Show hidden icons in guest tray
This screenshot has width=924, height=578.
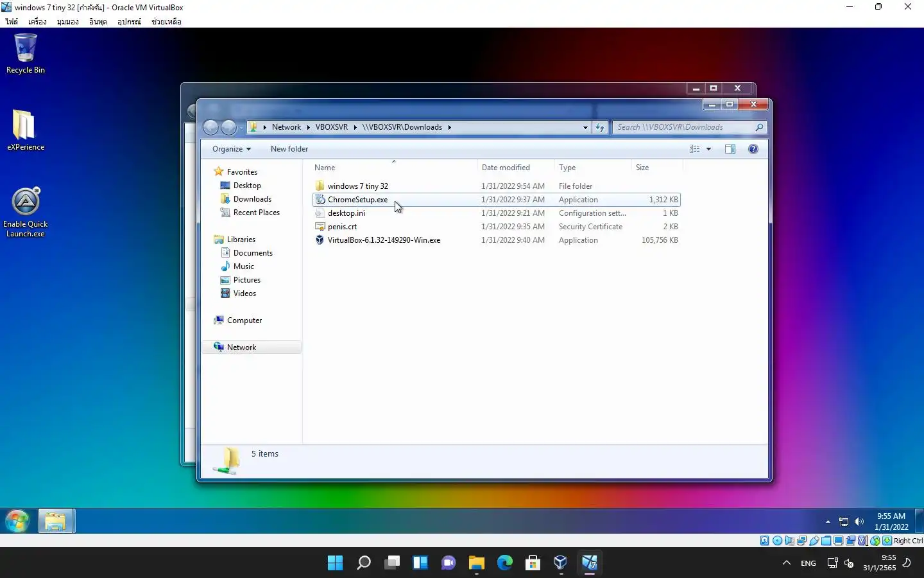pos(828,521)
